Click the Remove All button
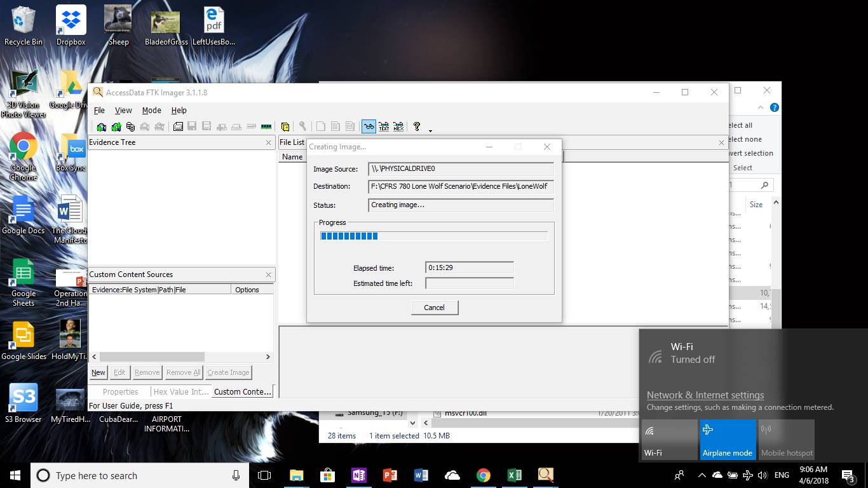This screenshot has width=868, height=488. (183, 372)
